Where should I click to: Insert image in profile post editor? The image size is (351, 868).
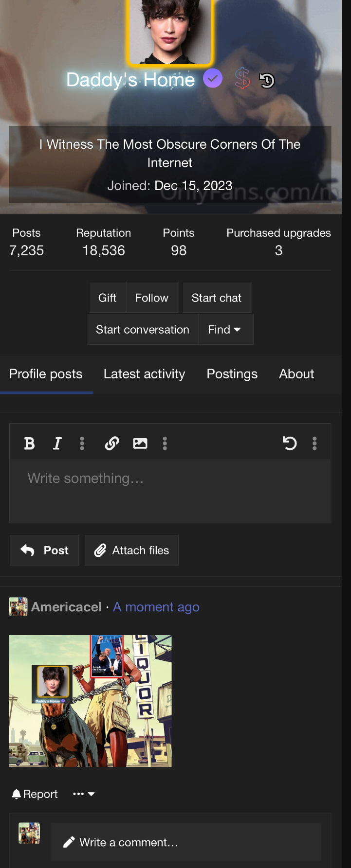140,443
